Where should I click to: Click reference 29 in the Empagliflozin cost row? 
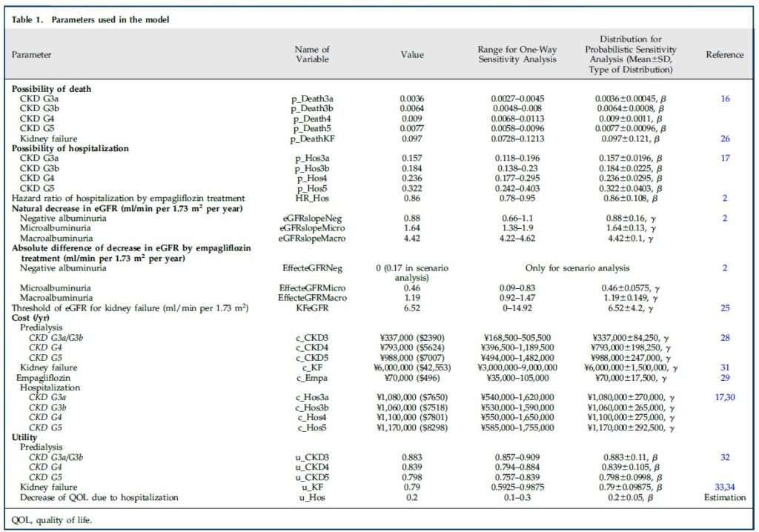click(724, 377)
